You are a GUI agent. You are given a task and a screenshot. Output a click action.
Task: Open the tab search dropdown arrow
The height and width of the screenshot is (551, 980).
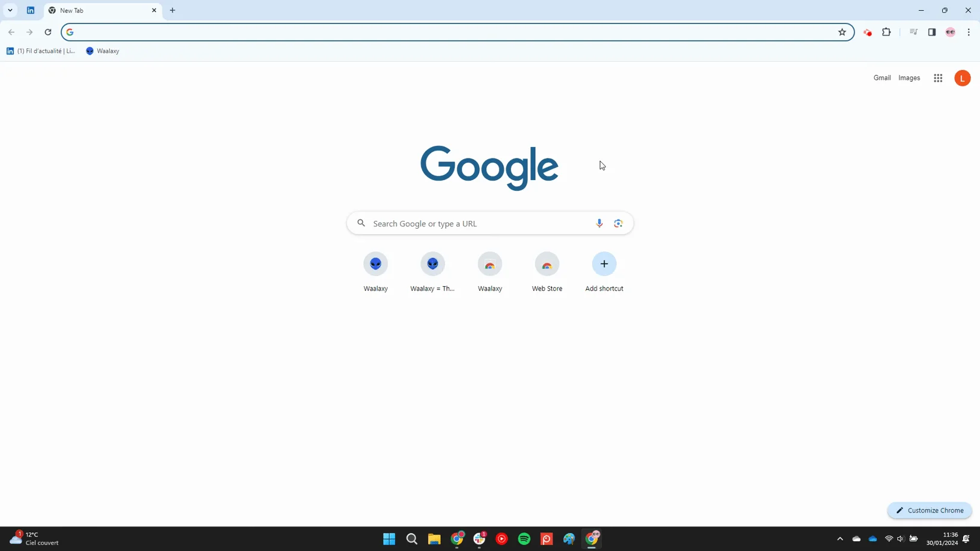point(10,10)
